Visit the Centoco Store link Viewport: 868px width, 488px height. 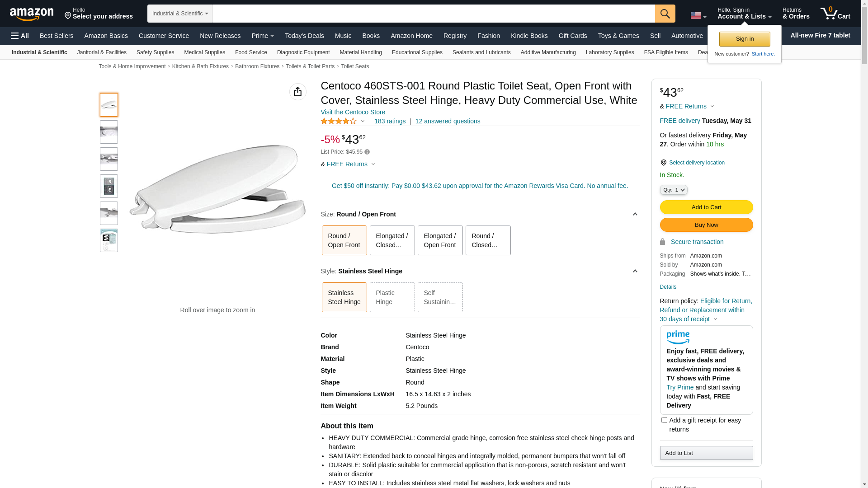(353, 112)
